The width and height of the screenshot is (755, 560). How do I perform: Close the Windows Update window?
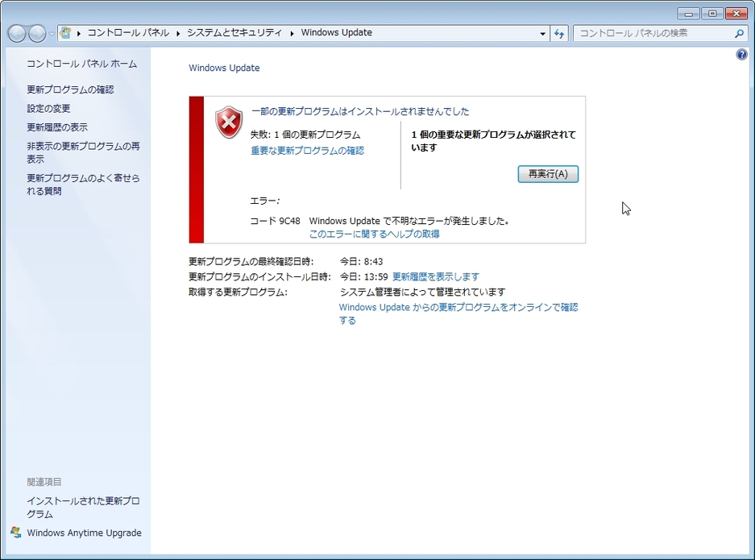point(736,14)
